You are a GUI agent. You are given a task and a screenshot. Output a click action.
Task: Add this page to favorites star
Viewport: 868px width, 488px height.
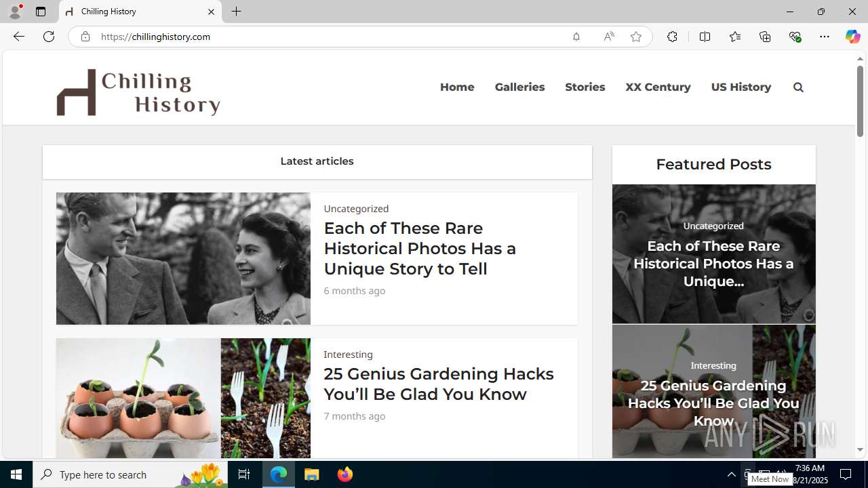[636, 37]
